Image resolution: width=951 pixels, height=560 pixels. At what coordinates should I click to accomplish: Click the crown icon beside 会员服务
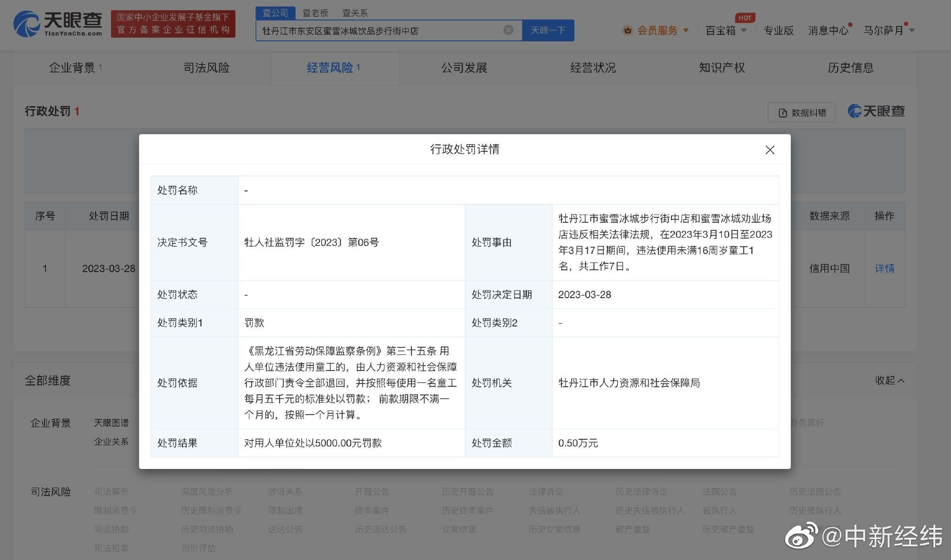point(628,31)
